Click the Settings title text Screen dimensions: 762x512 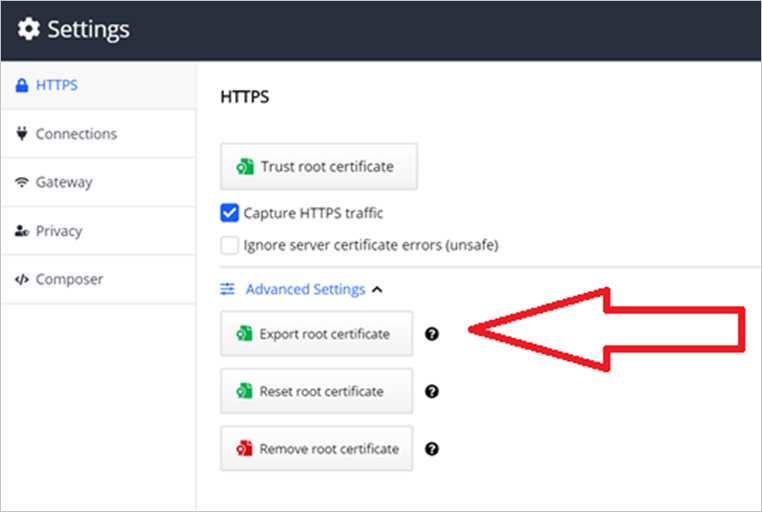pyautogui.click(x=88, y=30)
